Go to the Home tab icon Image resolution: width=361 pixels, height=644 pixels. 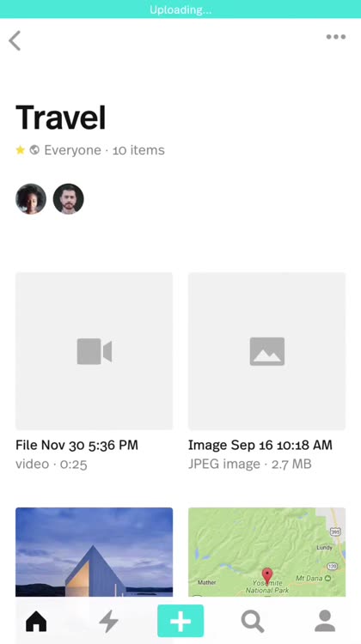(x=36, y=621)
